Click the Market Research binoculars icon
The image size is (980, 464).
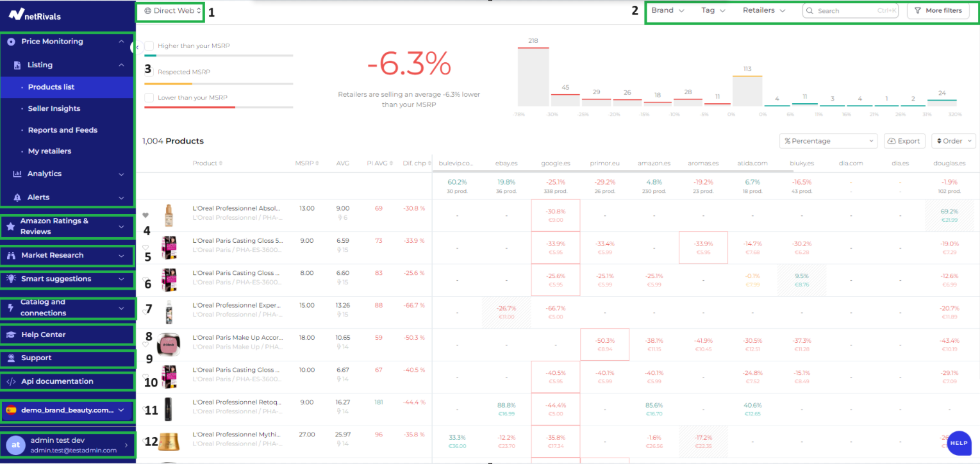click(11, 256)
